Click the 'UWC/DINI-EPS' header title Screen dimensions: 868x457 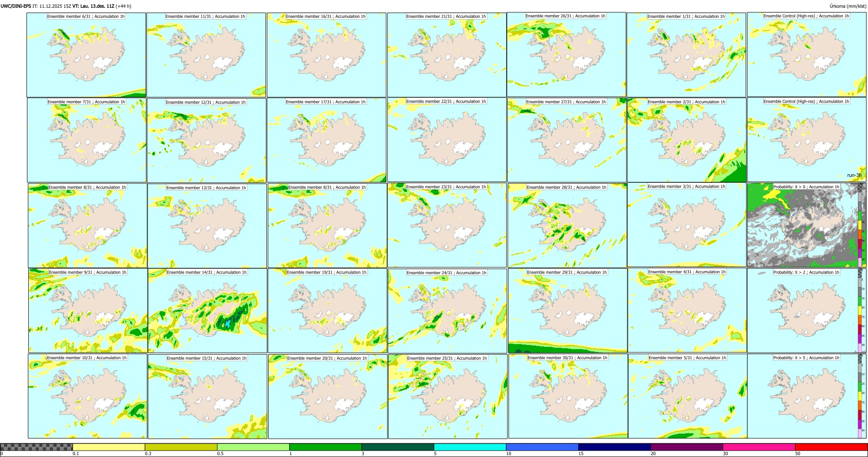pos(16,6)
